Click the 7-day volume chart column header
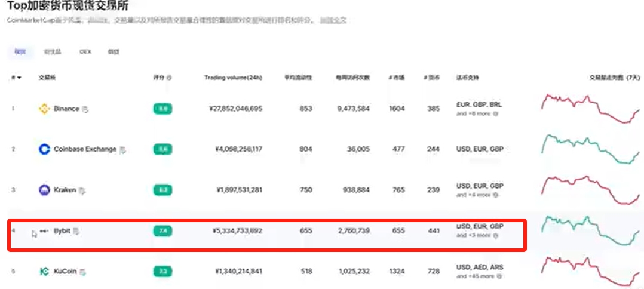The image size is (644, 289). coord(615,77)
